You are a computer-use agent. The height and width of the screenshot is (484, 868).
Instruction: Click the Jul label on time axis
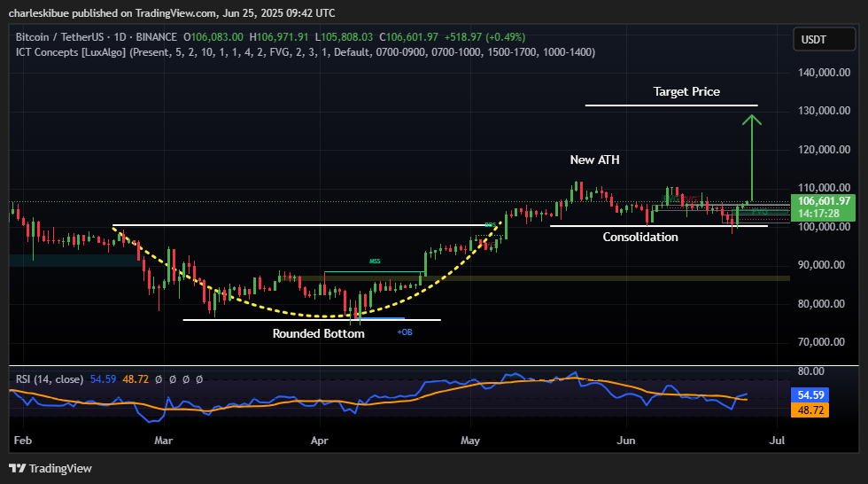(778, 441)
